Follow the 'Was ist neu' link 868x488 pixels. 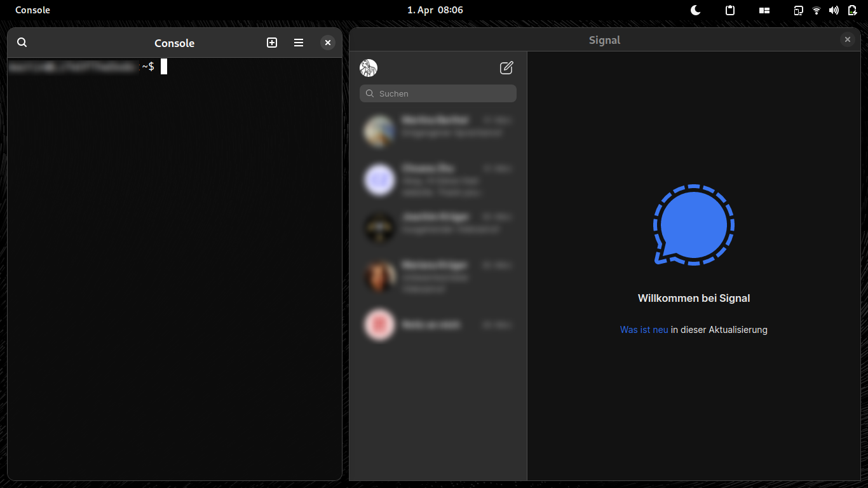[x=644, y=330]
